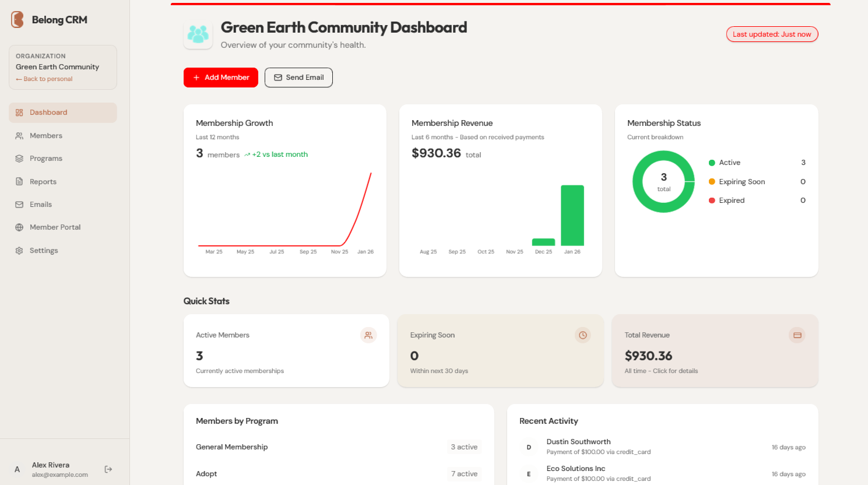
Task: Click the Emails envelope icon
Action: tap(18, 204)
